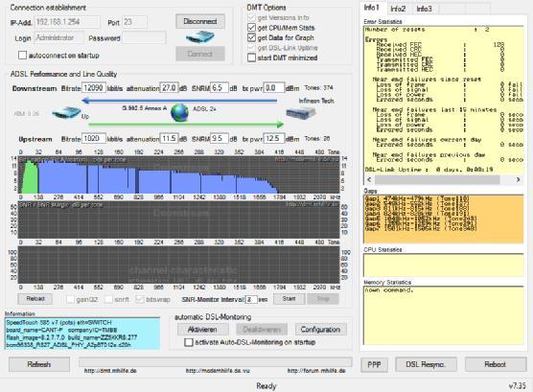Switch to the Info1 tab
The height and width of the screenshot is (392, 533).
point(372,8)
